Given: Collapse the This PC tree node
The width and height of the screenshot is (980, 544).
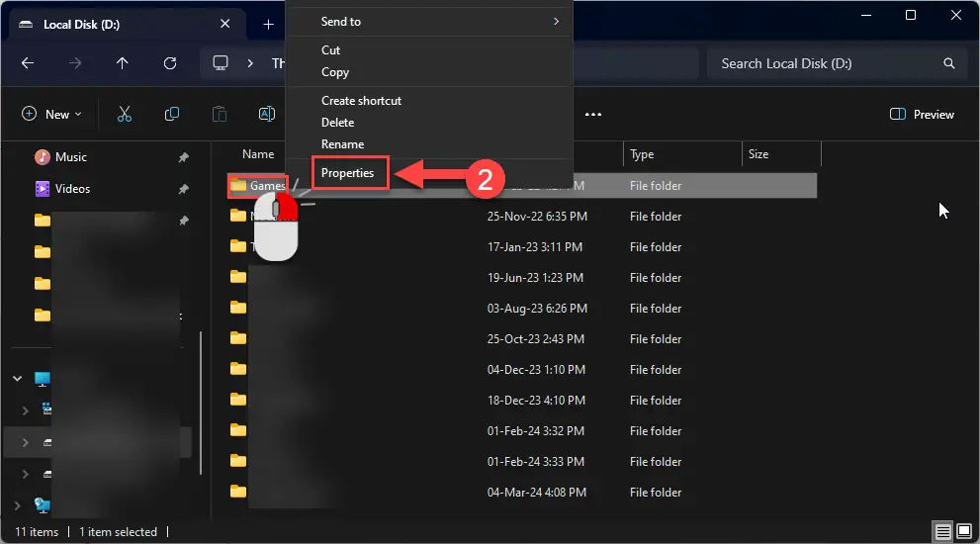Looking at the screenshot, I should (x=18, y=378).
